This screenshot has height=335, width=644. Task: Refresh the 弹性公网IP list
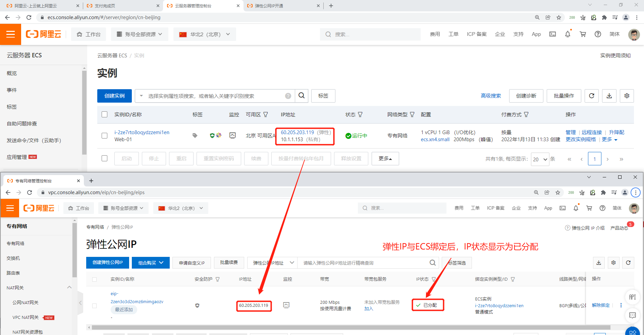click(x=628, y=263)
